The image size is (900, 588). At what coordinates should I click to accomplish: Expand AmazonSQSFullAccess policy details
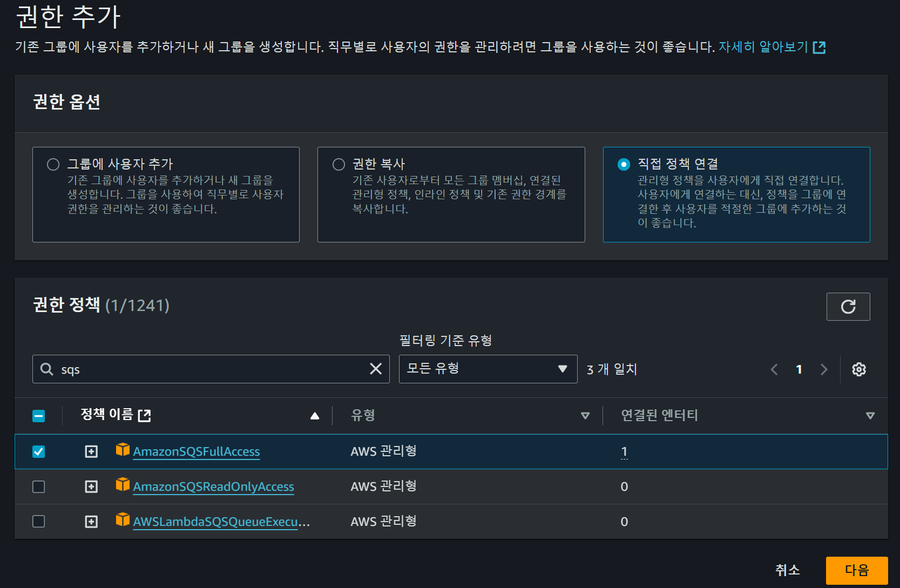(x=91, y=451)
